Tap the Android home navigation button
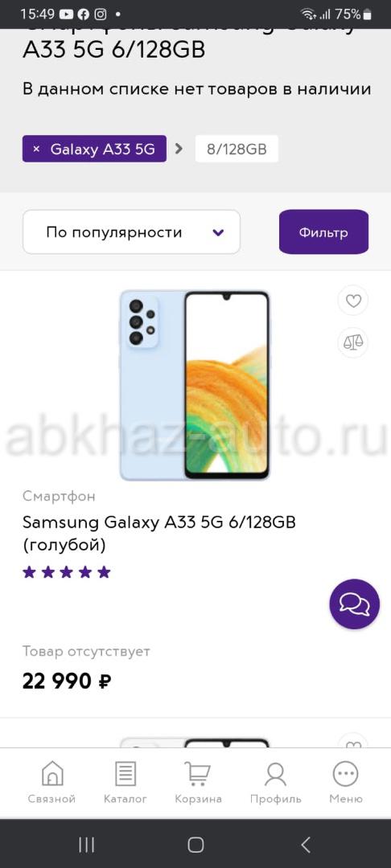The height and width of the screenshot is (868, 391). coord(195,844)
